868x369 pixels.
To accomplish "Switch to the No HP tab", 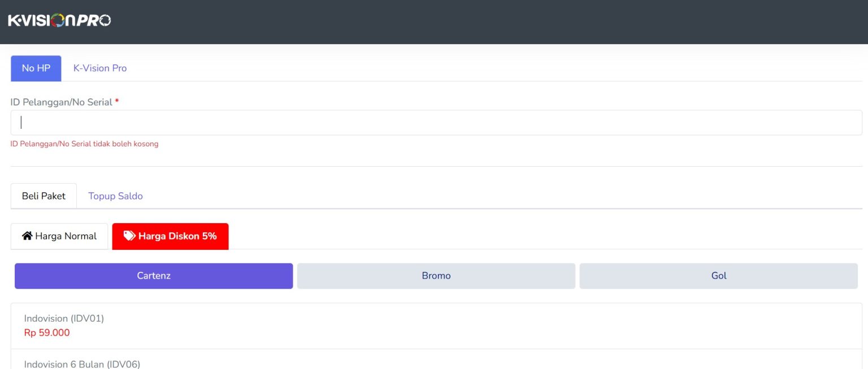I will click(36, 68).
